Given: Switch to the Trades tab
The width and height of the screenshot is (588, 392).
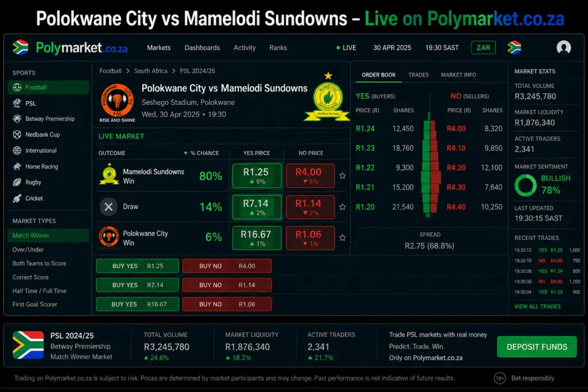Looking at the screenshot, I should click(x=419, y=75).
